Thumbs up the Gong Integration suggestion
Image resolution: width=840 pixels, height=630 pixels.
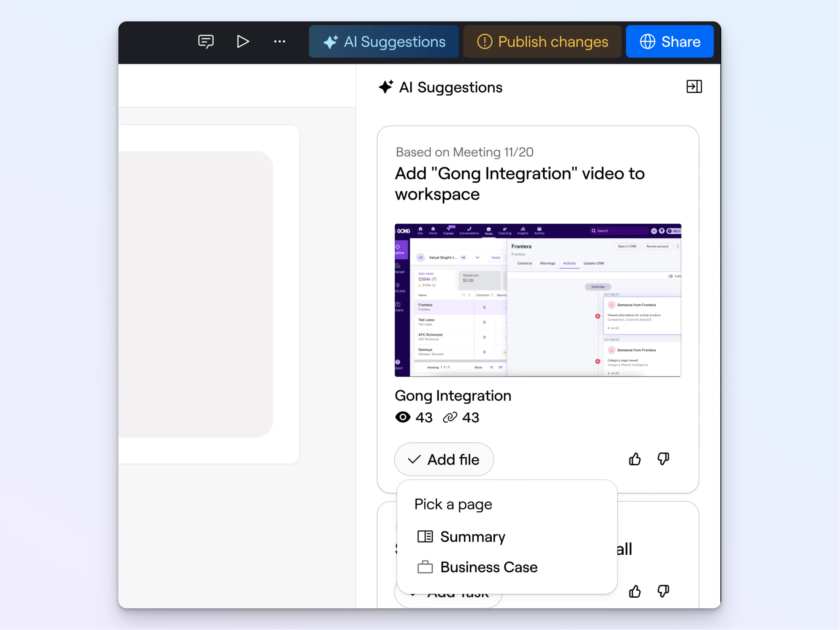click(635, 459)
